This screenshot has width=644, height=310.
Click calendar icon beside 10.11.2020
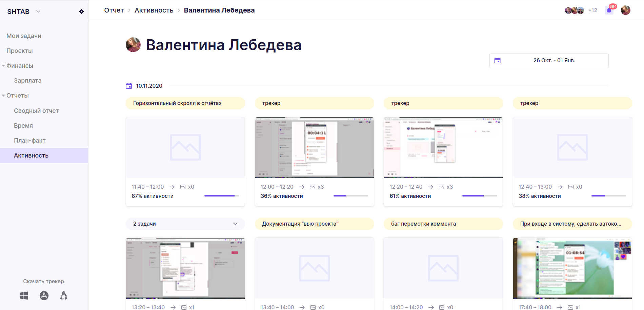(x=129, y=86)
